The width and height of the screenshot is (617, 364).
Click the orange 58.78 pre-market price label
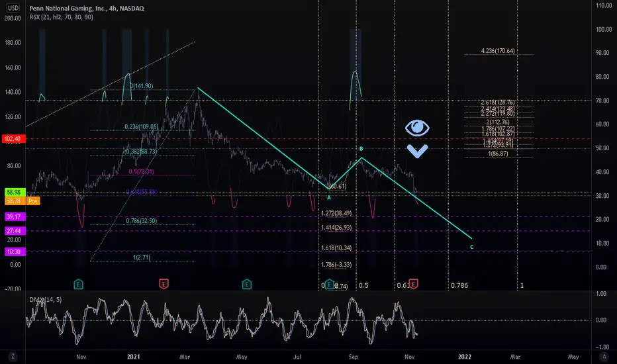[x=14, y=201]
